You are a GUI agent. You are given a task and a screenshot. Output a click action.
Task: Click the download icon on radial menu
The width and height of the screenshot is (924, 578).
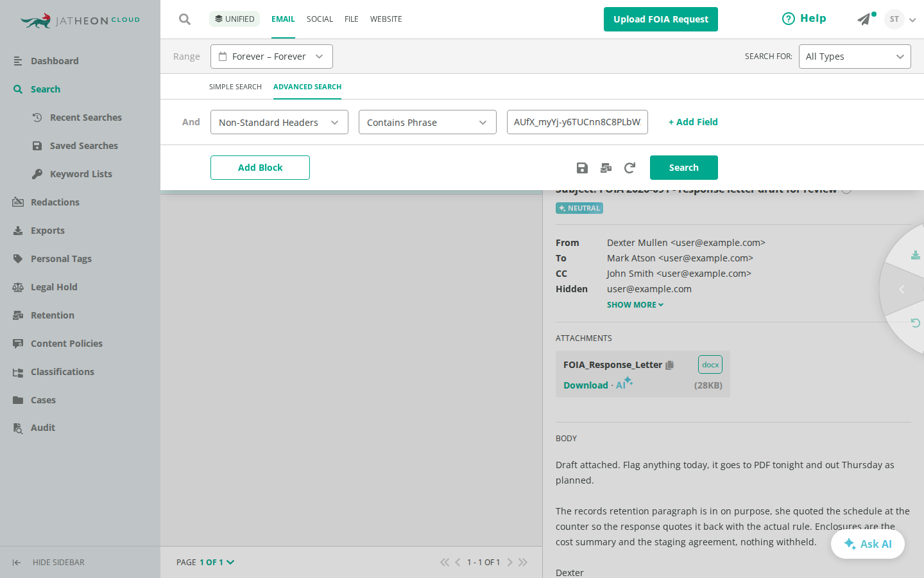click(x=916, y=255)
